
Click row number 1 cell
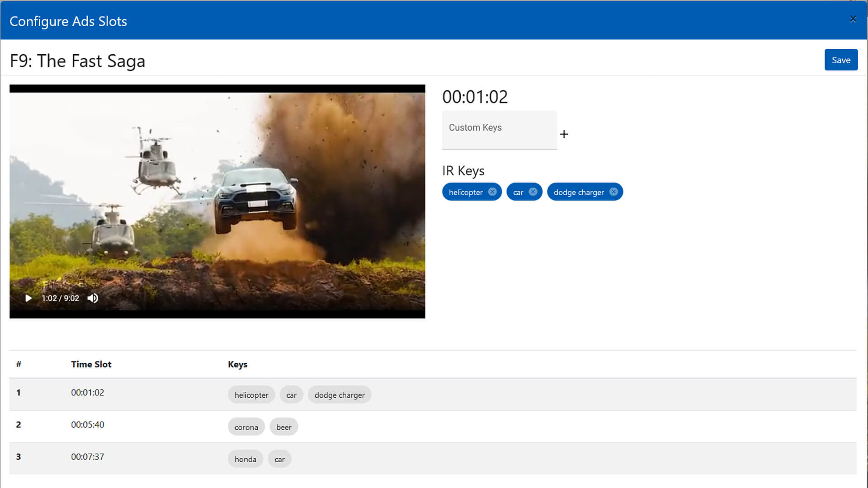tap(19, 393)
